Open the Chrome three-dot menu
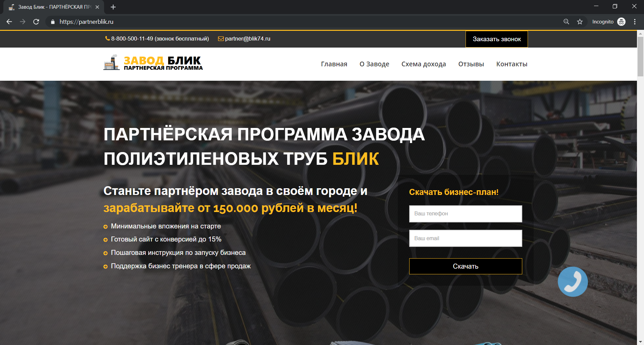This screenshot has height=345, width=644. click(635, 22)
